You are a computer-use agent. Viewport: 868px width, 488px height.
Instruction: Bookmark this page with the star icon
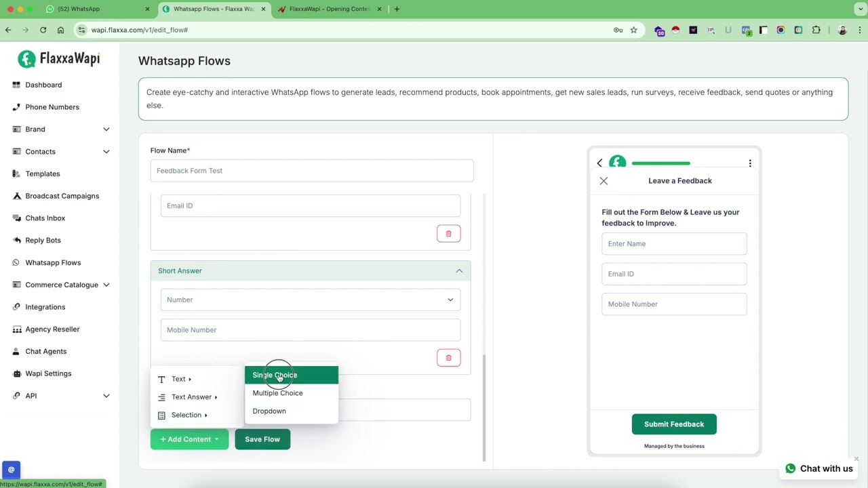[x=633, y=30]
